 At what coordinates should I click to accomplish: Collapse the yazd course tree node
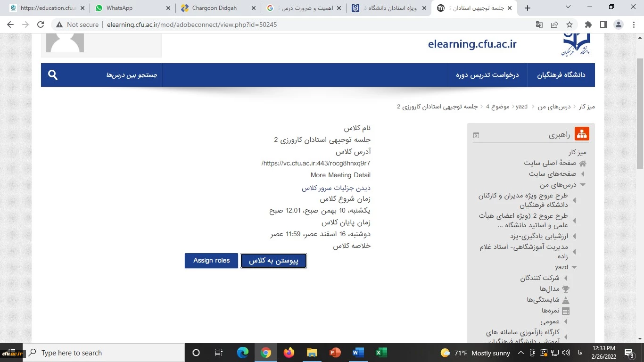(574, 267)
